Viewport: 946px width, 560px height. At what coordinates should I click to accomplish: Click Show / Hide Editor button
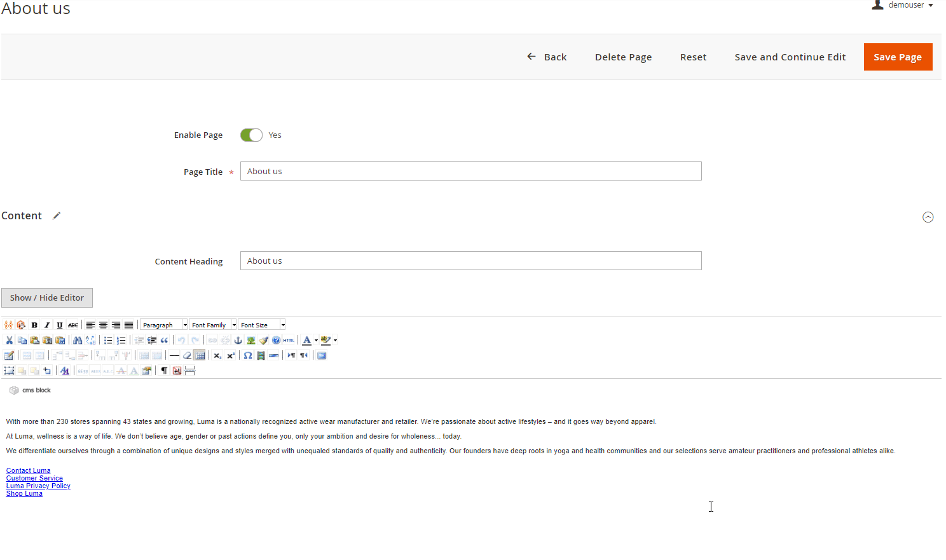[x=47, y=297]
